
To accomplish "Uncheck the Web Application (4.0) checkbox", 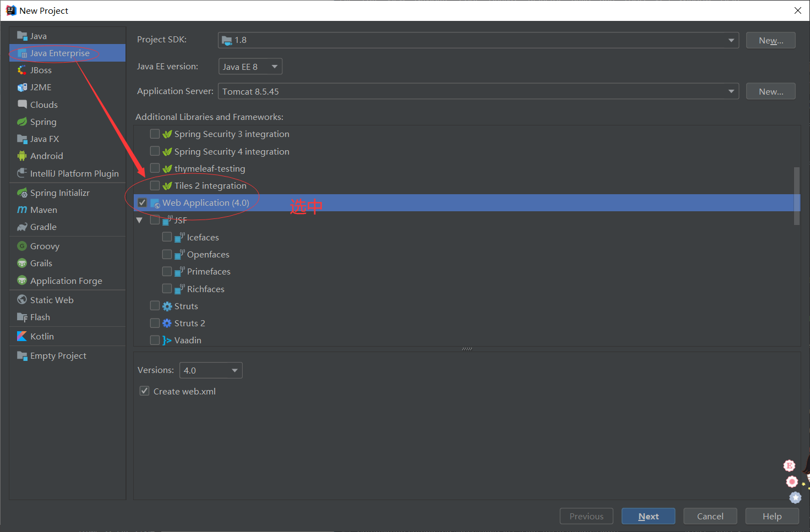I will tap(143, 202).
